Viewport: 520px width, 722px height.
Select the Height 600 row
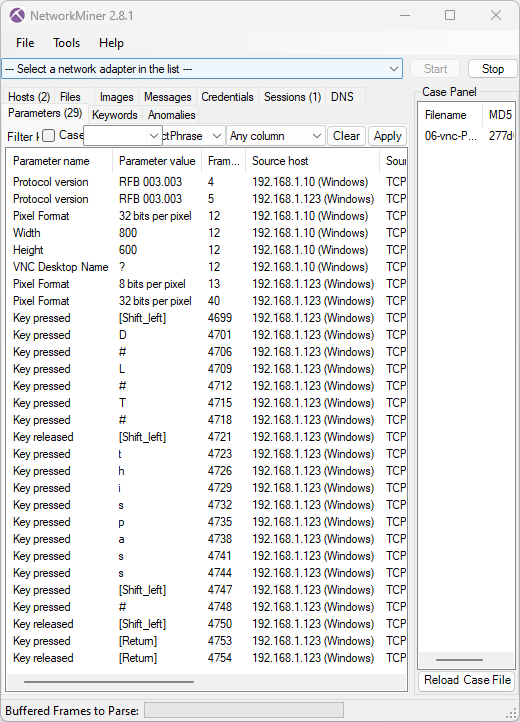(207, 250)
